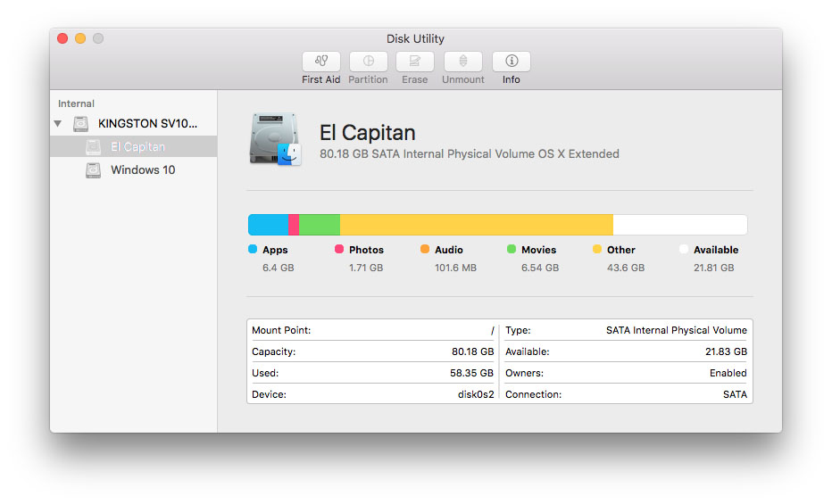
Task: Click the white Available legend dot
Action: coord(684,249)
